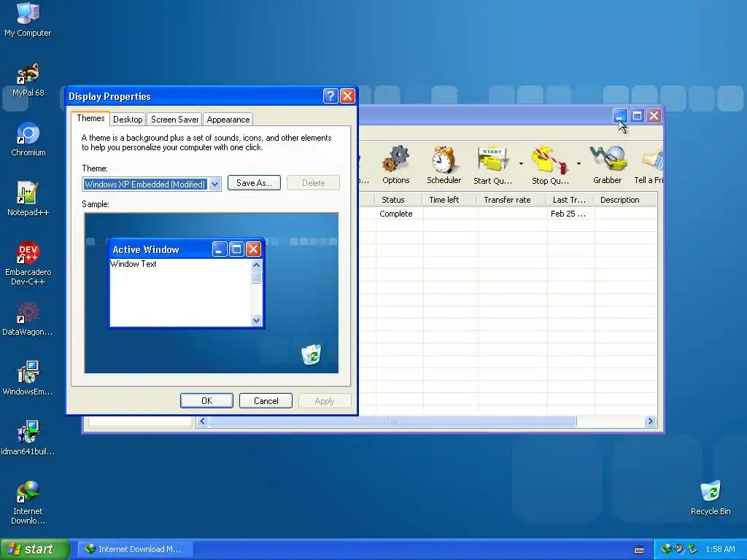Click the Start Queue icon
The image size is (747, 560).
pos(492,165)
